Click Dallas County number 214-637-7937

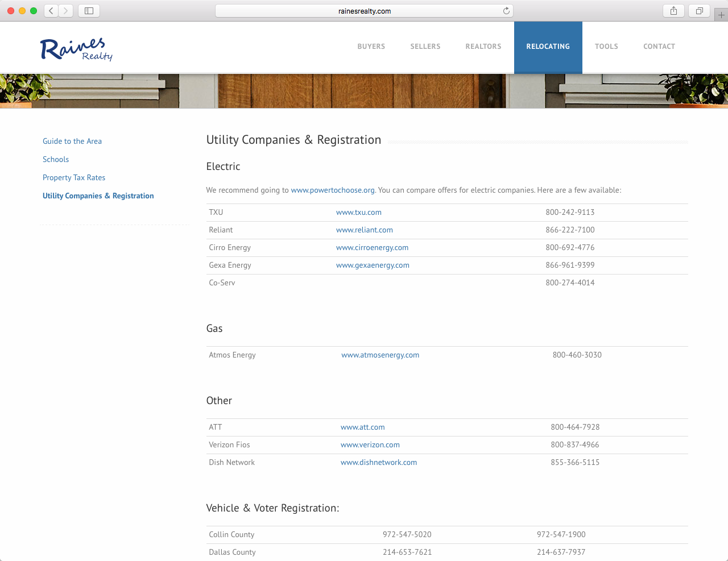[561, 552]
